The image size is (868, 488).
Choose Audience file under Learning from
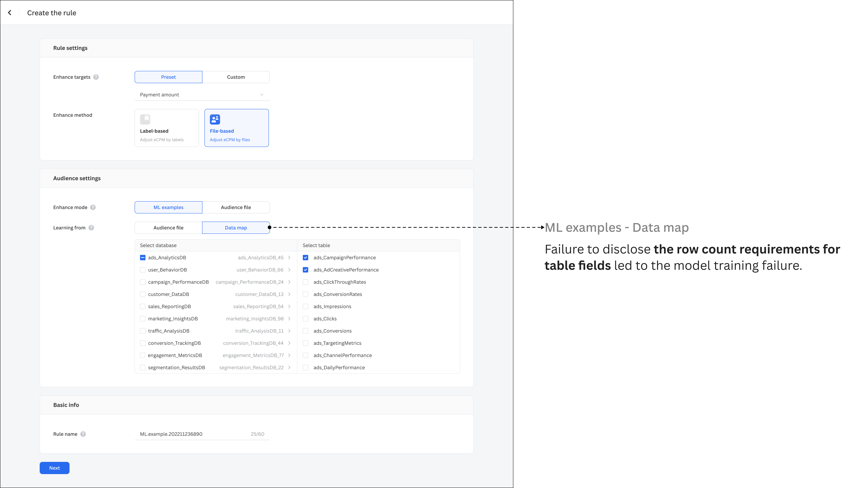[169, 228]
